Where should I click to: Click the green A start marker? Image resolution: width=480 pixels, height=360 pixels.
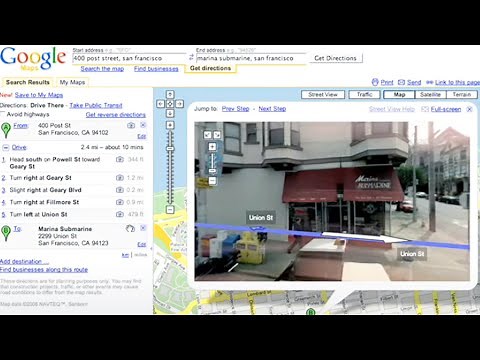coord(6,130)
